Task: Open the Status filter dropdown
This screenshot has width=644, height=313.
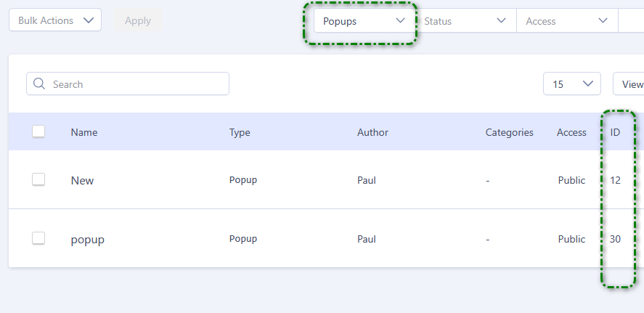Action: 465,21
